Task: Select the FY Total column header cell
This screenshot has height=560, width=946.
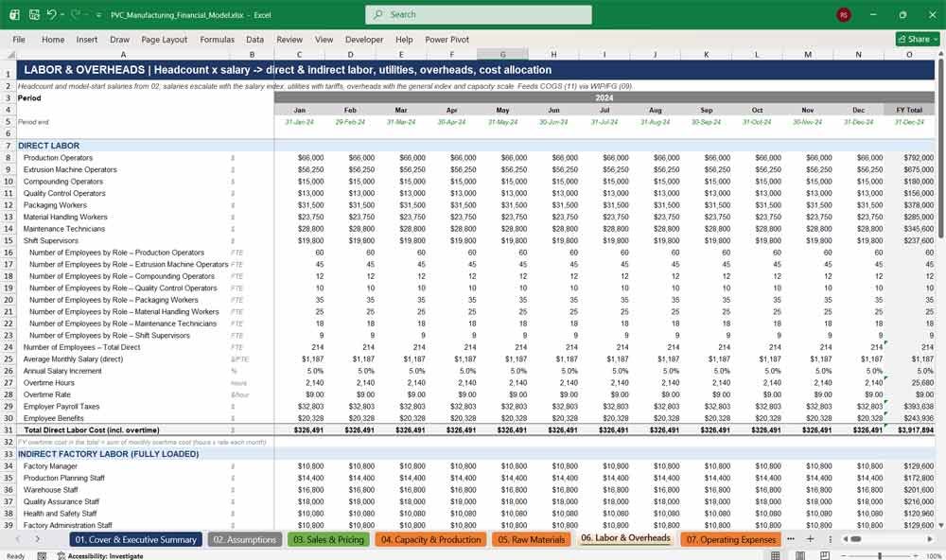Action: [909, 110]
